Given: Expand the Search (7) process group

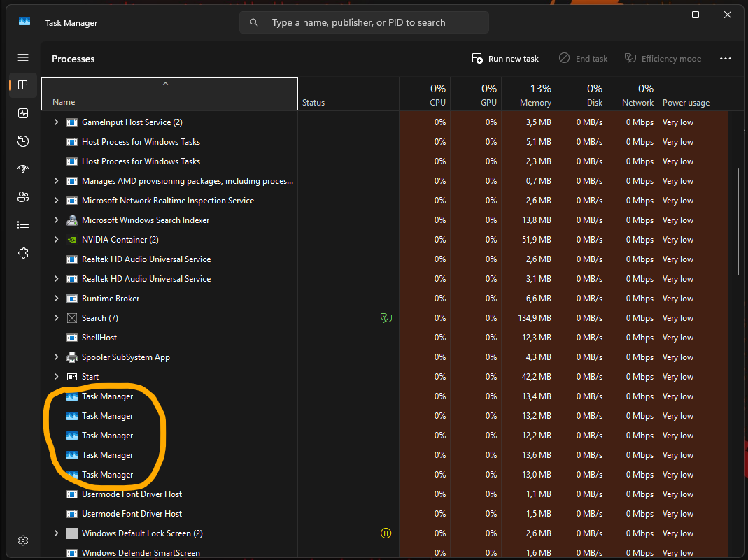Looking at the screenshot, I should (57, 318).
